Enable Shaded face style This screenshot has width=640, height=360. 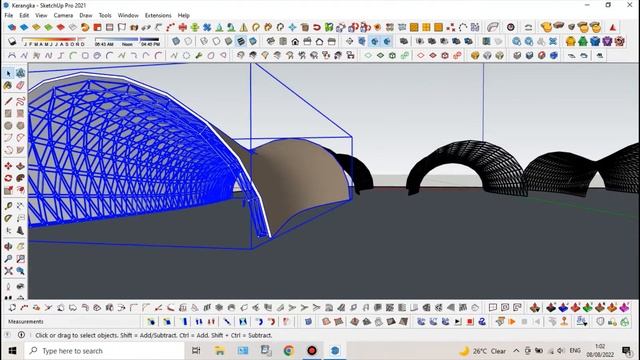(229, 41)
